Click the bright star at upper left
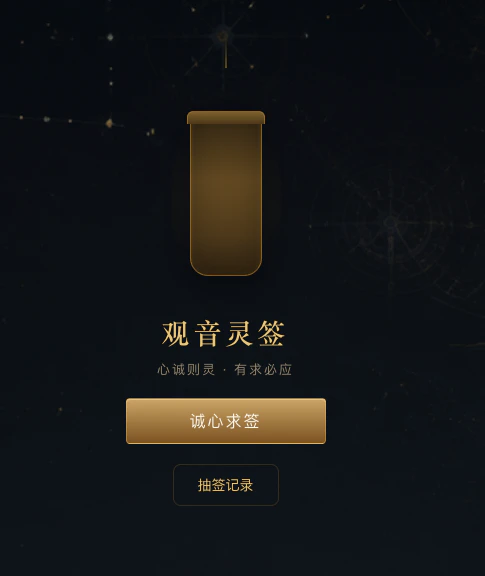Image resolution: width=485 pixels, height=576 pixels. pos(110,37)
